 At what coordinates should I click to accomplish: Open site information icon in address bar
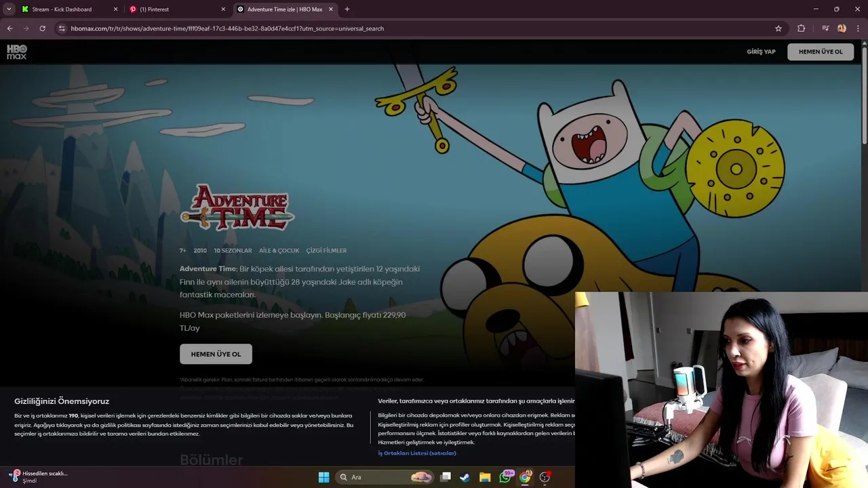pyautogui.click(x=62, y=28)
